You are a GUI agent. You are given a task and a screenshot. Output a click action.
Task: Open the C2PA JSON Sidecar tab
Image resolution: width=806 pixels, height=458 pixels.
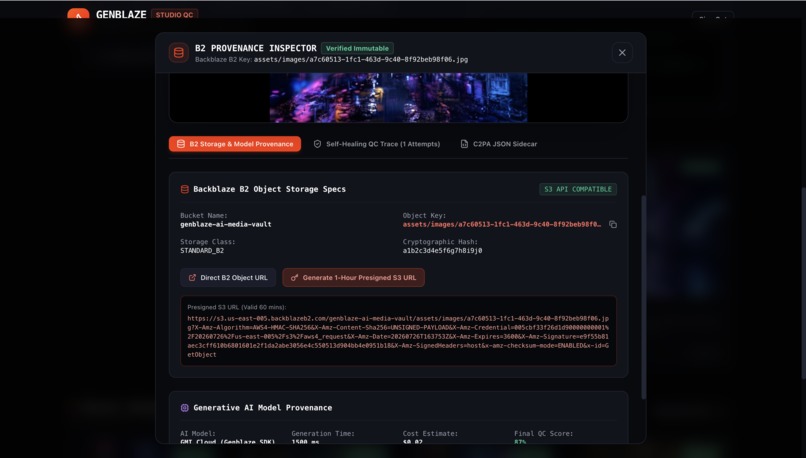(499, 144)
